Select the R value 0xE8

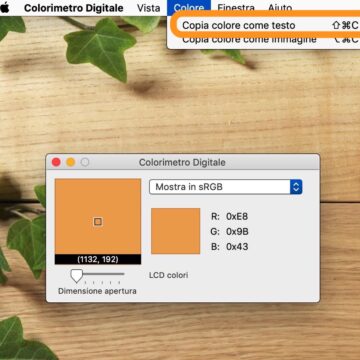click(237, 217)
